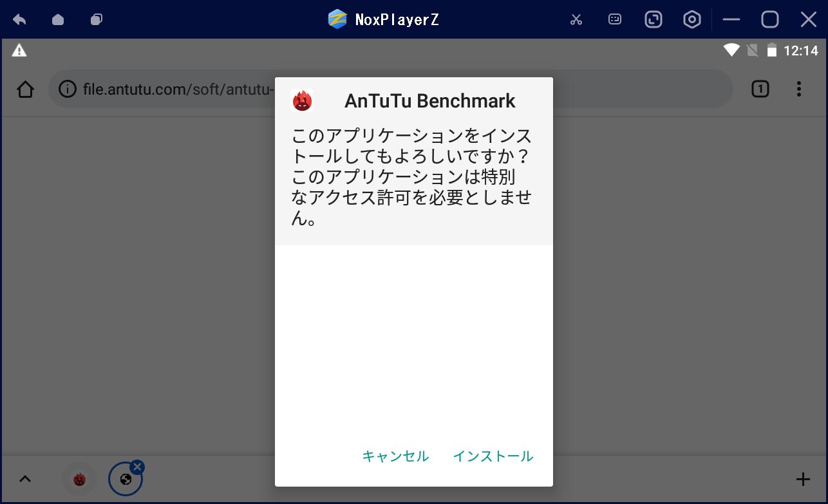Dismiss the globe download bubble via X badge
The width and height of the screenshot is (828, 504).
[x=137, y=465]
